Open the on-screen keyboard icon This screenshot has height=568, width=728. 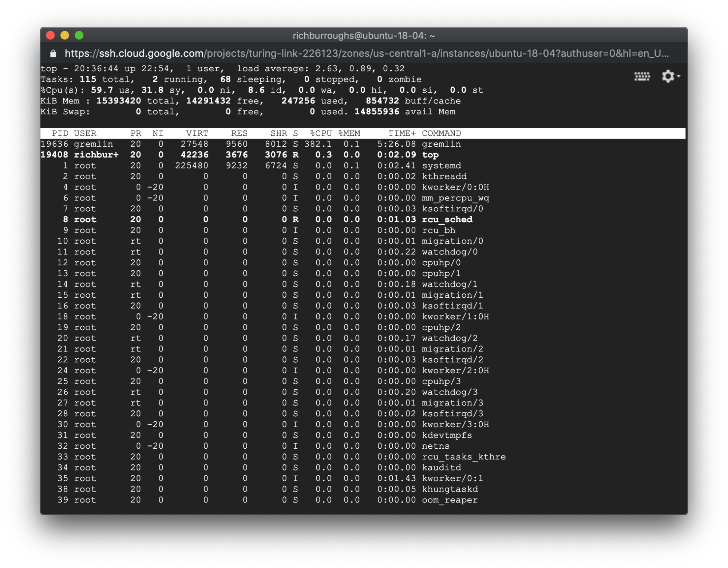[x=642, y=76]
